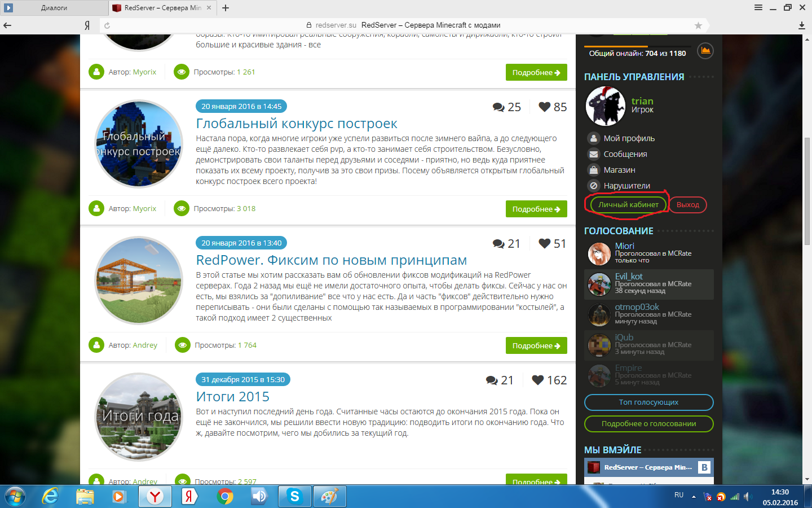Click Подробнее for the RedPower post
Image resolution: width=812 pixels, height=508 pixels.
coord(536,345)
